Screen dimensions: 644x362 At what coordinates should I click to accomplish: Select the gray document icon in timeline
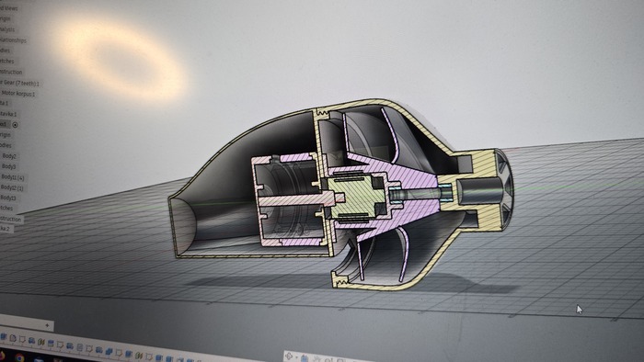point(80,347)
